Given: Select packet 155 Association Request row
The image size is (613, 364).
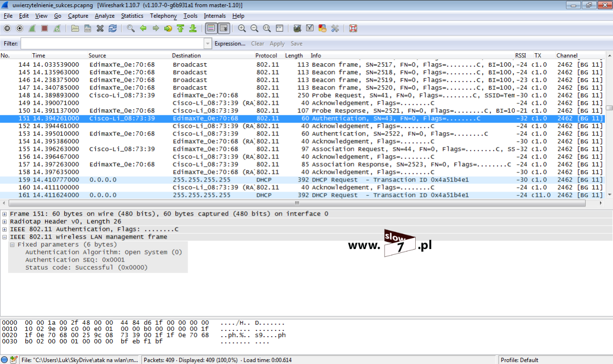Looking at the screenshot, I should point(303,149).
